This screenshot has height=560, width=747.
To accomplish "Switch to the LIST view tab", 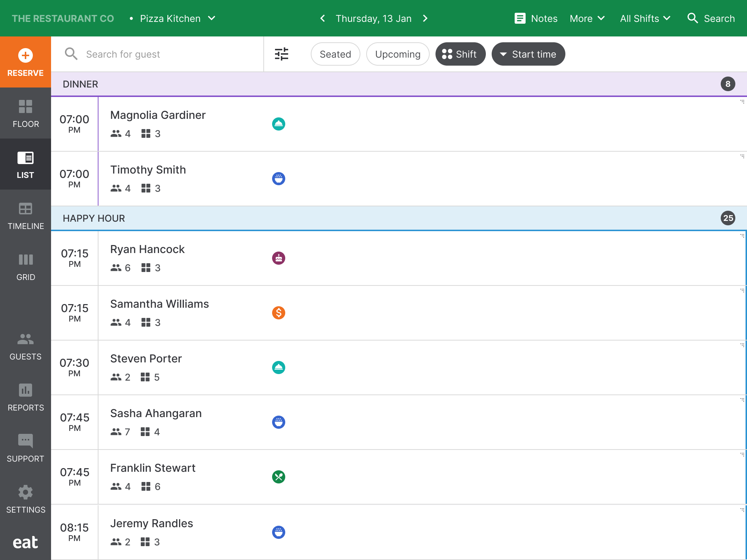I will tap(25, 165).
